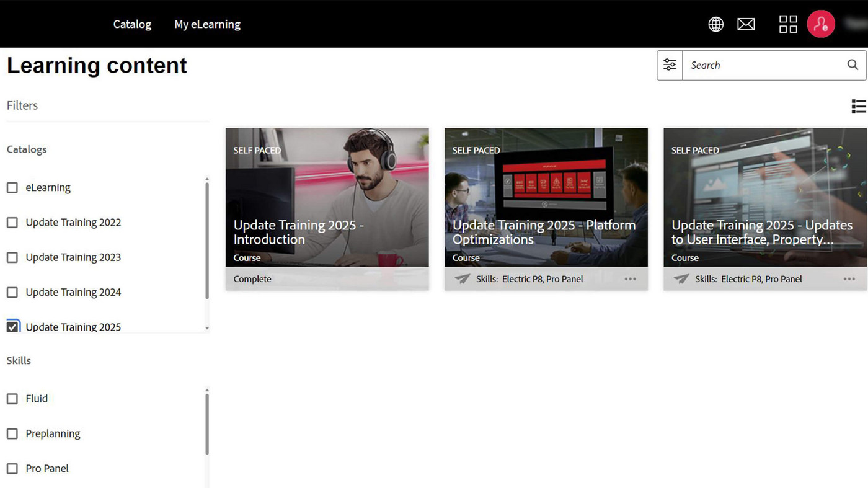This screenshot has width=868, height=488.
Task: Open three-dot menu on Updates to User Interface card
Action: (849, 279)
